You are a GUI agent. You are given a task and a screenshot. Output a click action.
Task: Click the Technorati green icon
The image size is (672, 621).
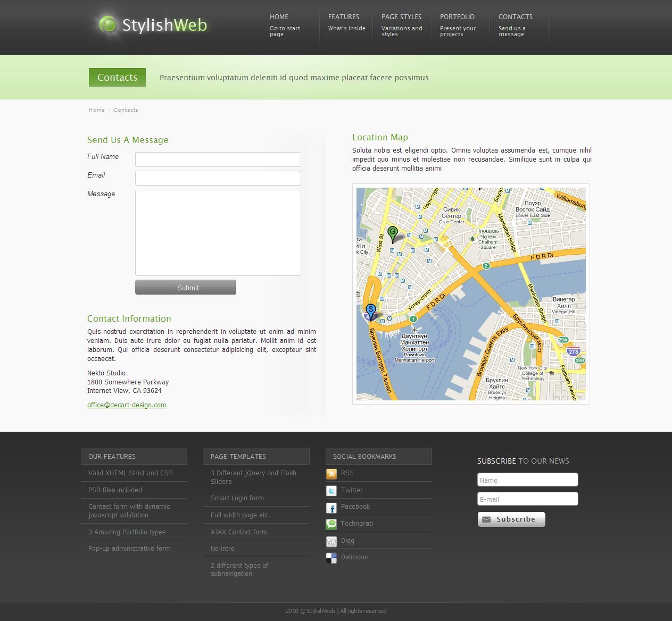[x=332, y=524]
